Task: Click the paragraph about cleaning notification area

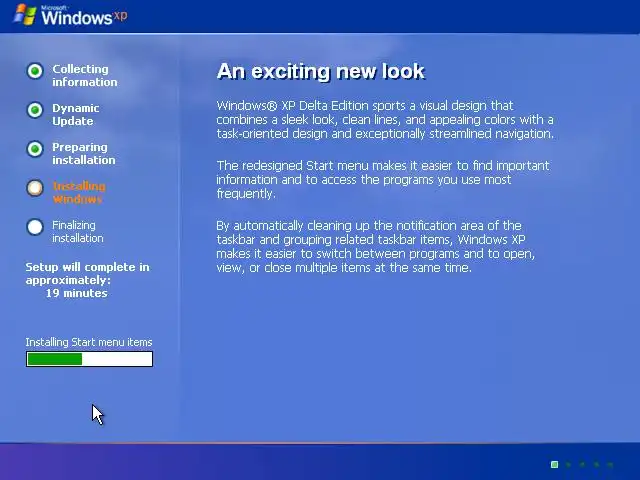Action: click(375, 247)
